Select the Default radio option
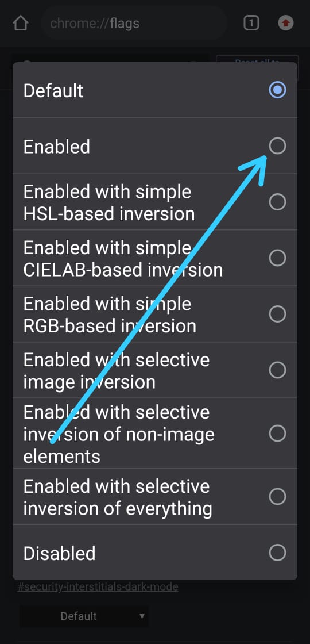 pos(154,90)
